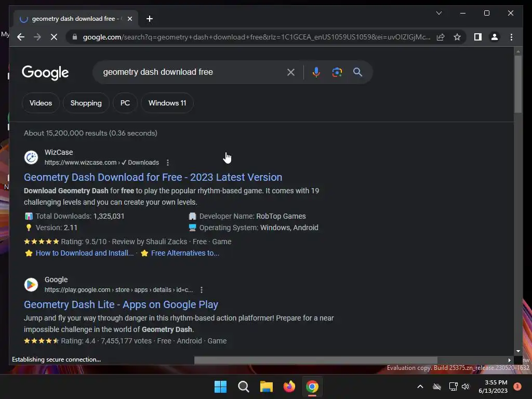Click the Chrome taskbar icon
The width and height of the screenshot is (532, 399).
312,387
